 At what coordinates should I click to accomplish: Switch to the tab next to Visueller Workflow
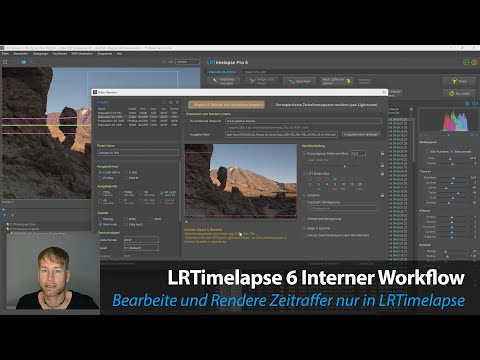point(256,72)
